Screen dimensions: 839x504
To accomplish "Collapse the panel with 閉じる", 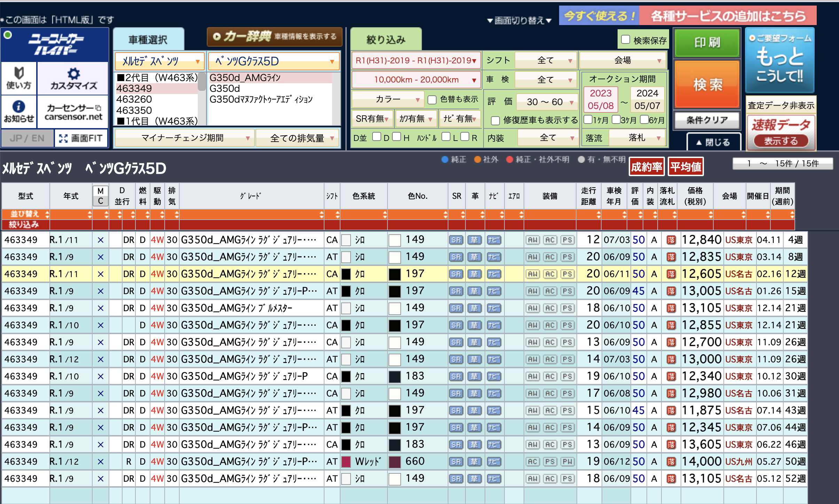I will click(714, 142).
